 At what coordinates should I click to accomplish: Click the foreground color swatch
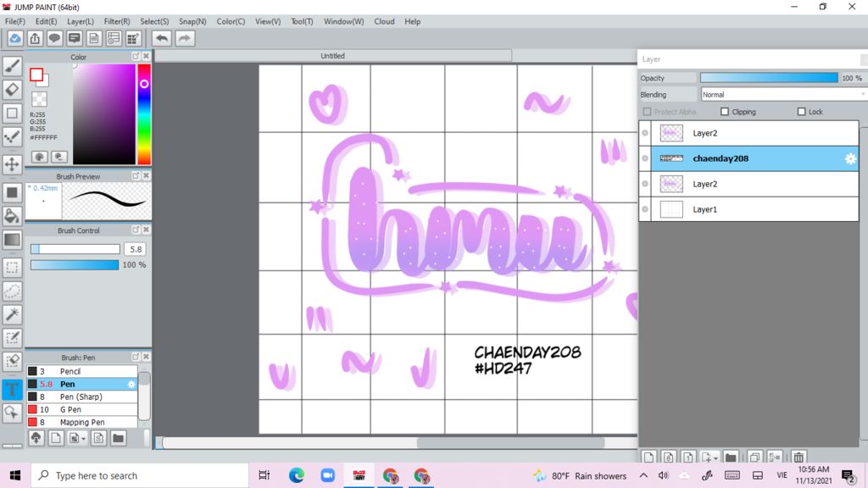36,75
